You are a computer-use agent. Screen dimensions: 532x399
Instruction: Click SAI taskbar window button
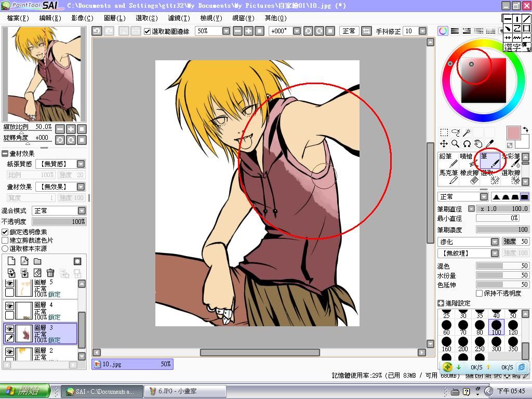[x=101, y=391]
